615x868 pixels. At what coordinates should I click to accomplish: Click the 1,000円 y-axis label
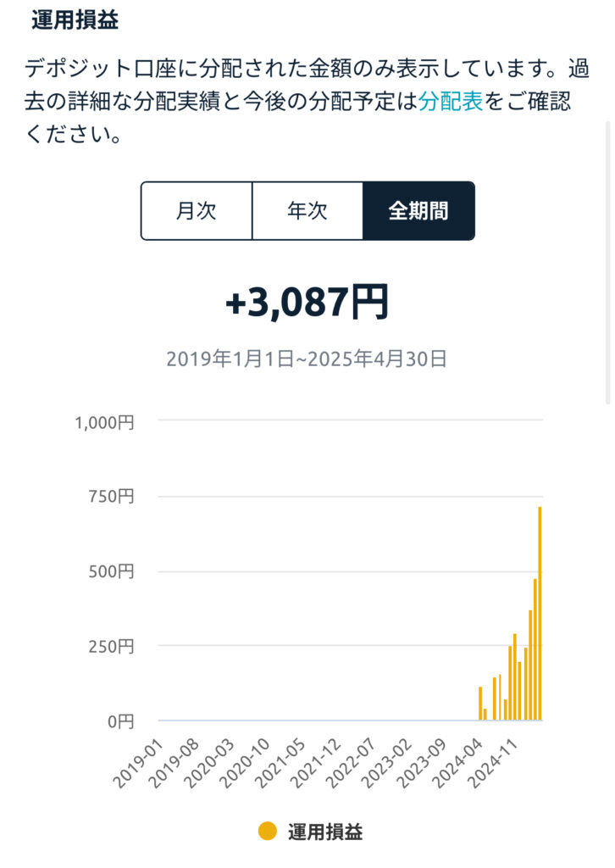104,423
